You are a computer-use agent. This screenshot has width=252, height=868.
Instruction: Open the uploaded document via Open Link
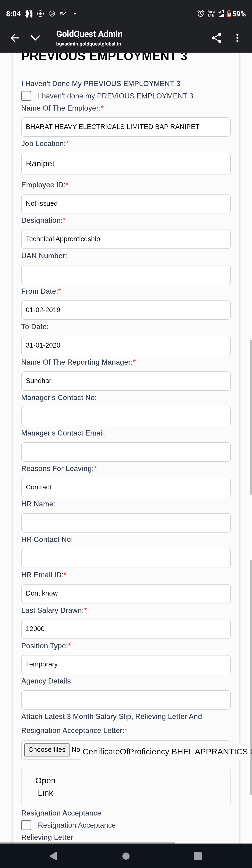click(45, 787)
